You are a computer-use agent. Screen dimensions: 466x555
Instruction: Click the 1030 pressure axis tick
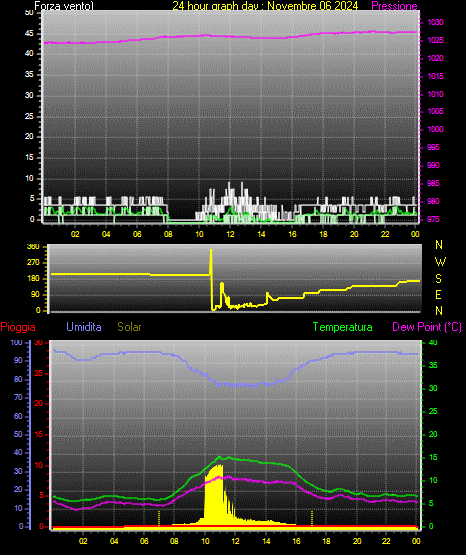click(x=435, y=22)
